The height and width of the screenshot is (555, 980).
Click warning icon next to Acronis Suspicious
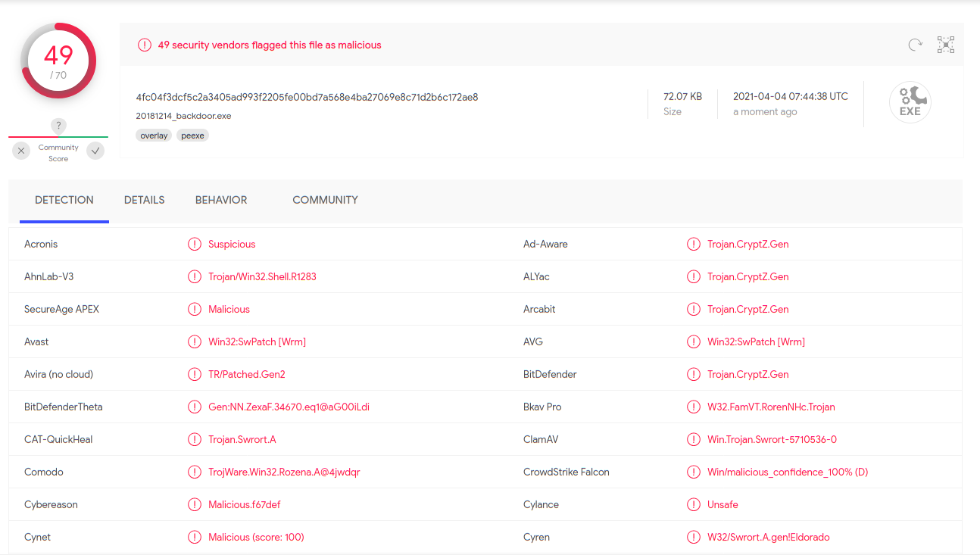(x=195, y=245)
